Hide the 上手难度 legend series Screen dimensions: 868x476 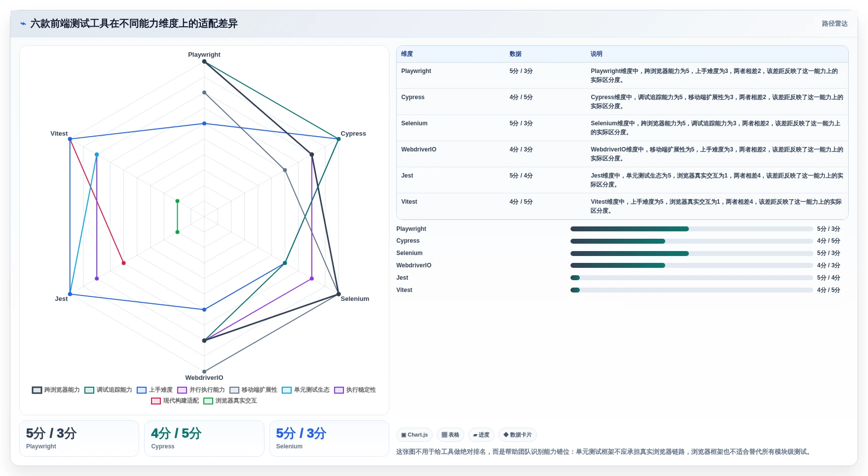(x=155, y=390)
